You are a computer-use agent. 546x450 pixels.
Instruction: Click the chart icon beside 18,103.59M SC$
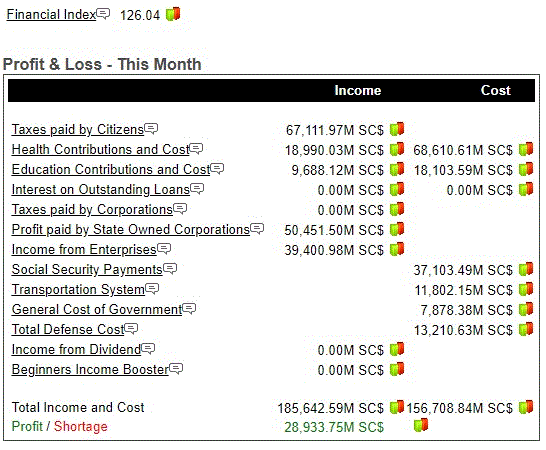526,169
